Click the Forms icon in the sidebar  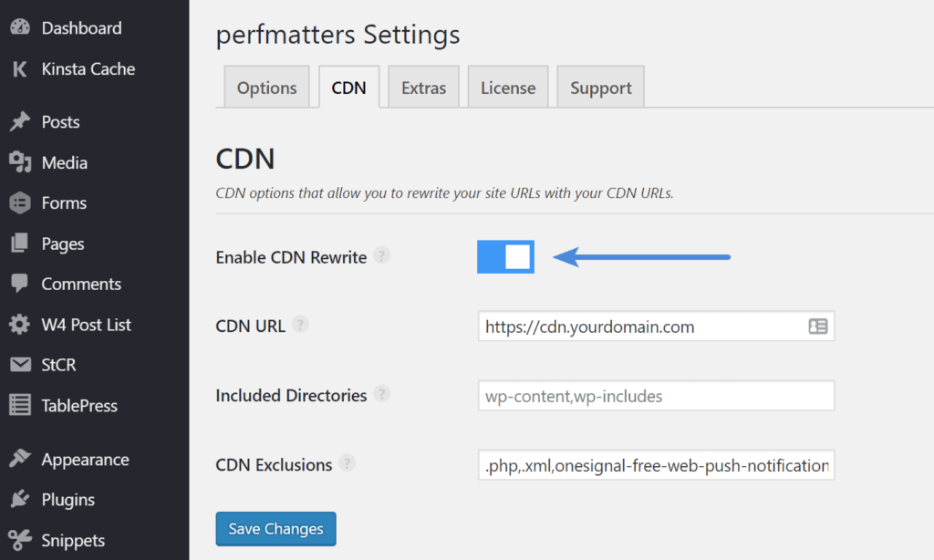pyautogui.click(x=22, y=202)
